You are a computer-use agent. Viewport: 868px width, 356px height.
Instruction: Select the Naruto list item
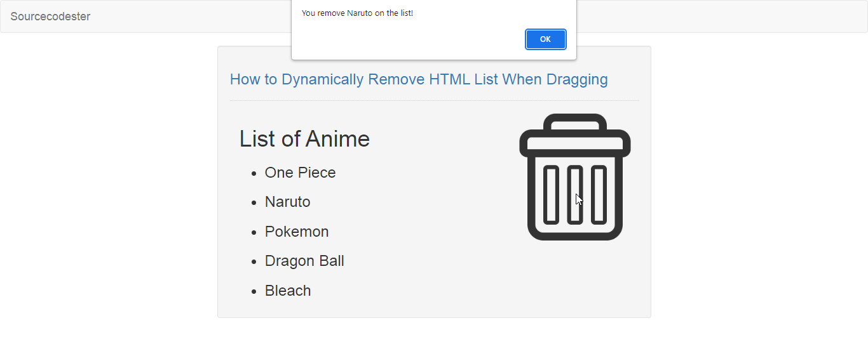pyautogui.click(x=288, y=202)
